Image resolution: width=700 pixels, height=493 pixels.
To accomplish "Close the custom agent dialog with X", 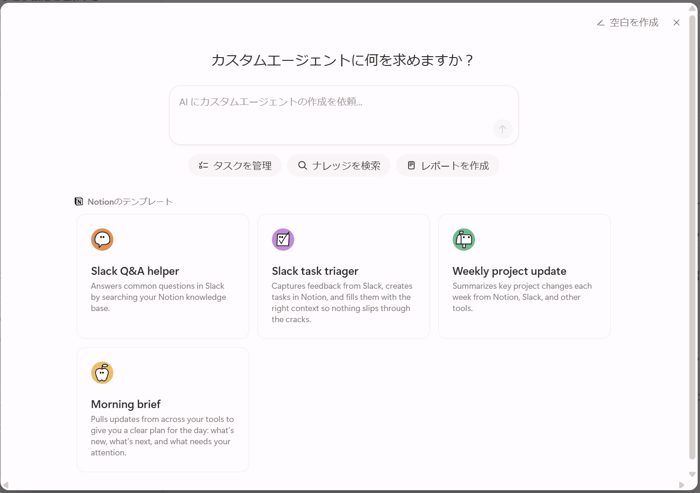I will pyautogui.click(x=676, y=23).
